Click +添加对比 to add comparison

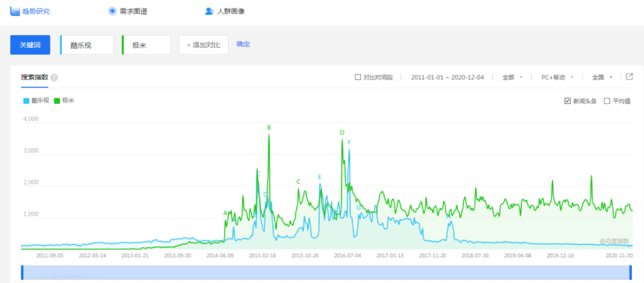203,45
